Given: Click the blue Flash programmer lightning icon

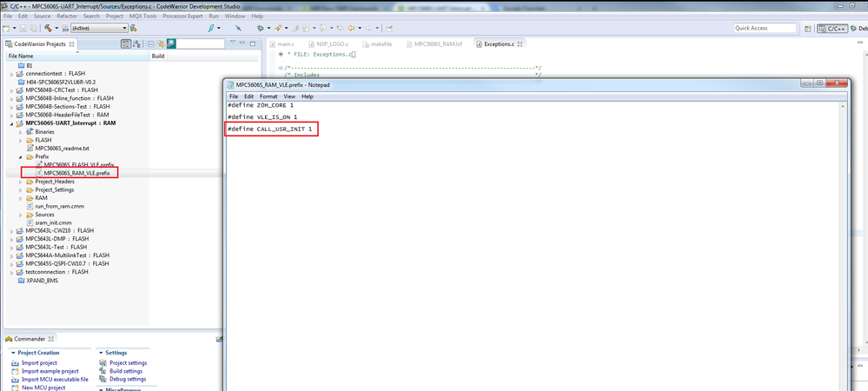Looking at the screenshot, I should pyautogui.click(x=212, y=28).
